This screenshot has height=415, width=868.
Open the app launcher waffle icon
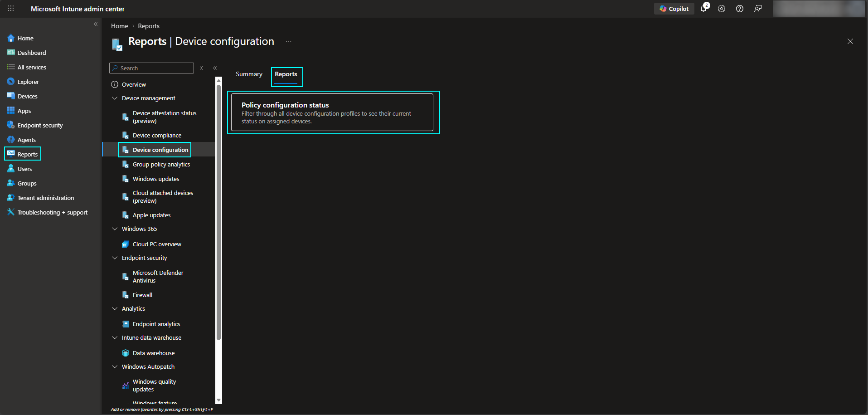11,9
